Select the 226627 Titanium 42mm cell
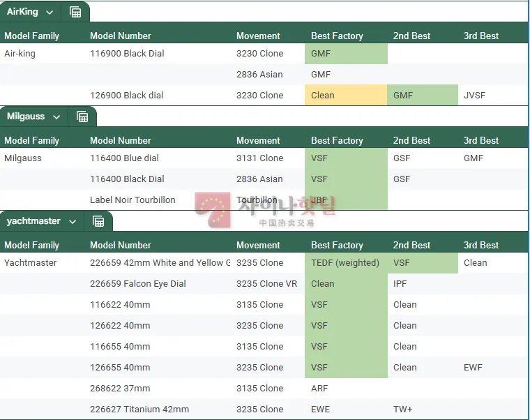Viewport: 530px width, 420px height. (x=139, y=410)
